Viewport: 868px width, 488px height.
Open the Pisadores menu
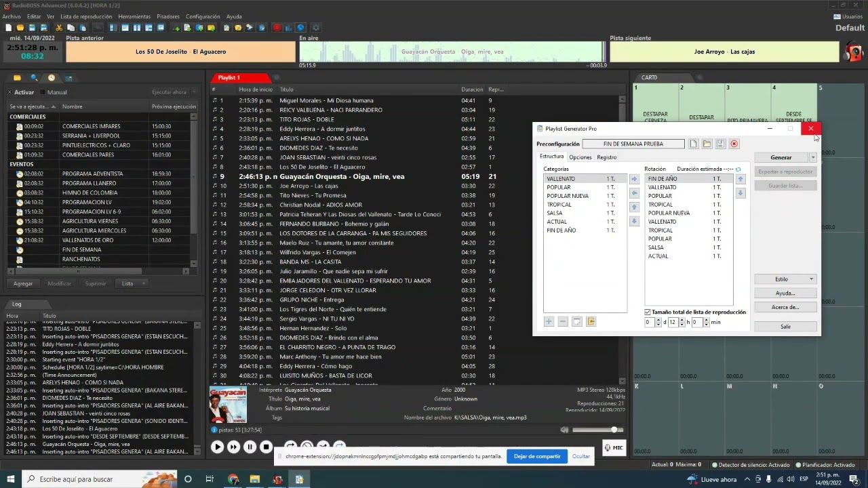tap(168, 16)
